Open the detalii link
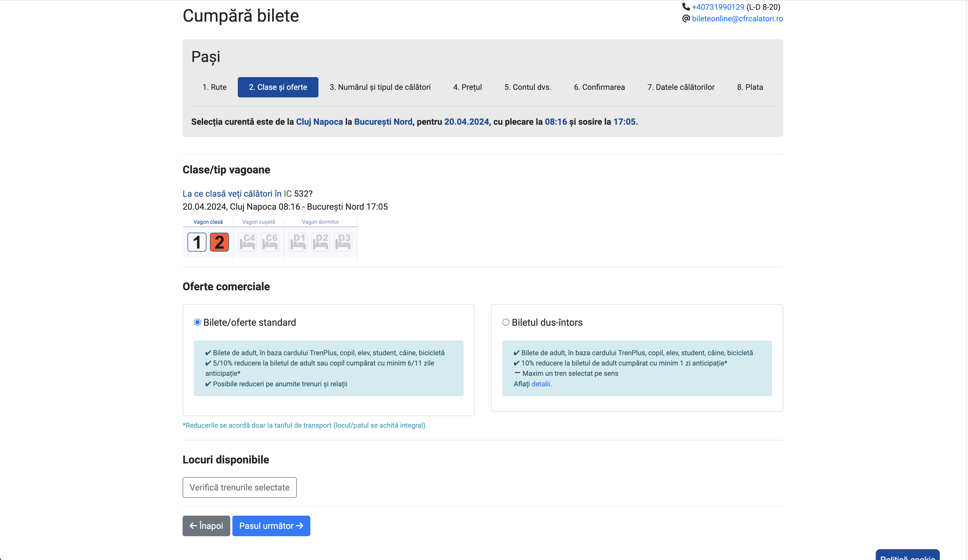 point(541,384)
